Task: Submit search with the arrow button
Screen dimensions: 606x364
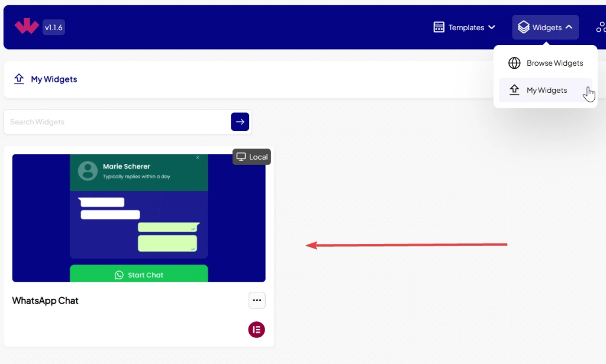Action: (x=240, y=122)
